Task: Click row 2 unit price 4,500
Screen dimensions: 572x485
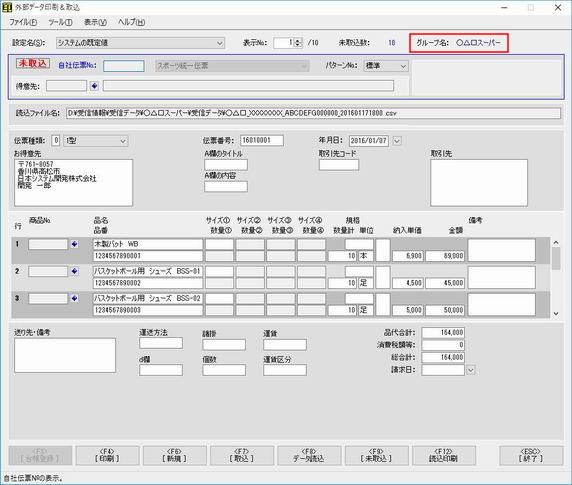Action: (408, 283)
